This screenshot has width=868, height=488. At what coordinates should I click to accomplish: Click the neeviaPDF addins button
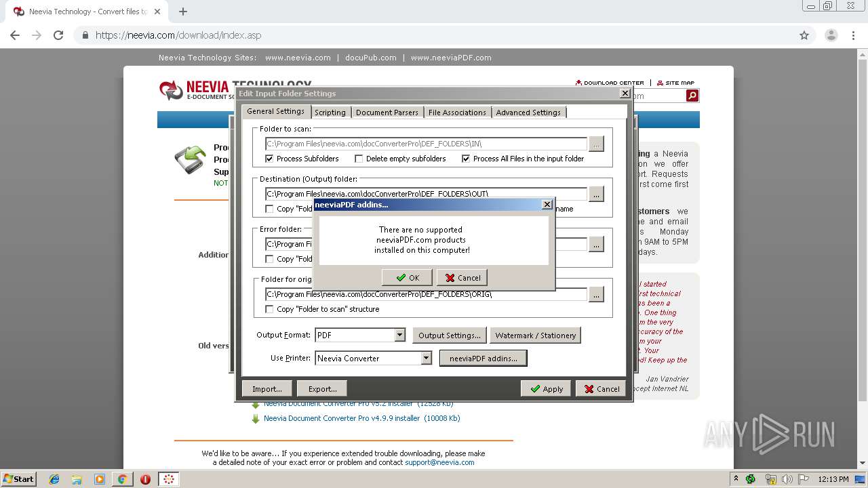click(483, 358)
